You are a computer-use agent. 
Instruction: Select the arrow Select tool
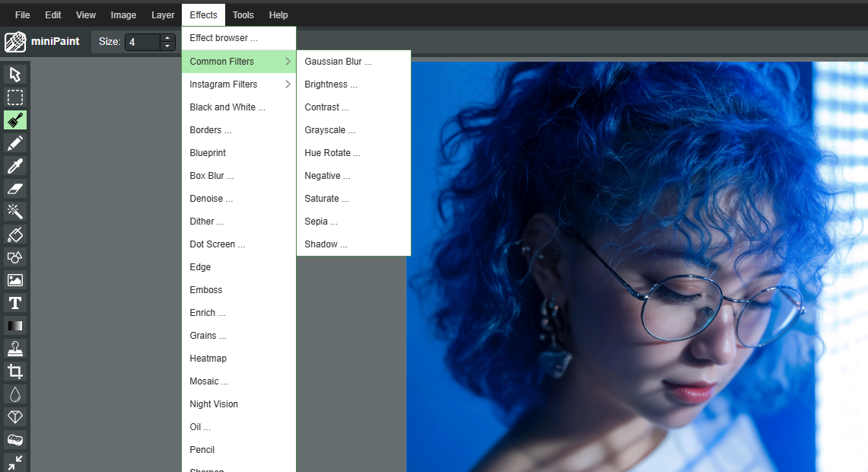click(15, 75)
